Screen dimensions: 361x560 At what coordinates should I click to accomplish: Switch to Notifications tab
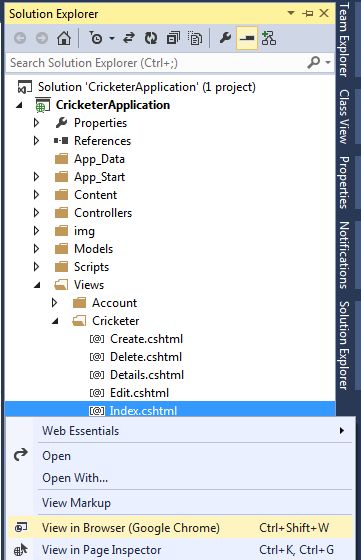344,255
